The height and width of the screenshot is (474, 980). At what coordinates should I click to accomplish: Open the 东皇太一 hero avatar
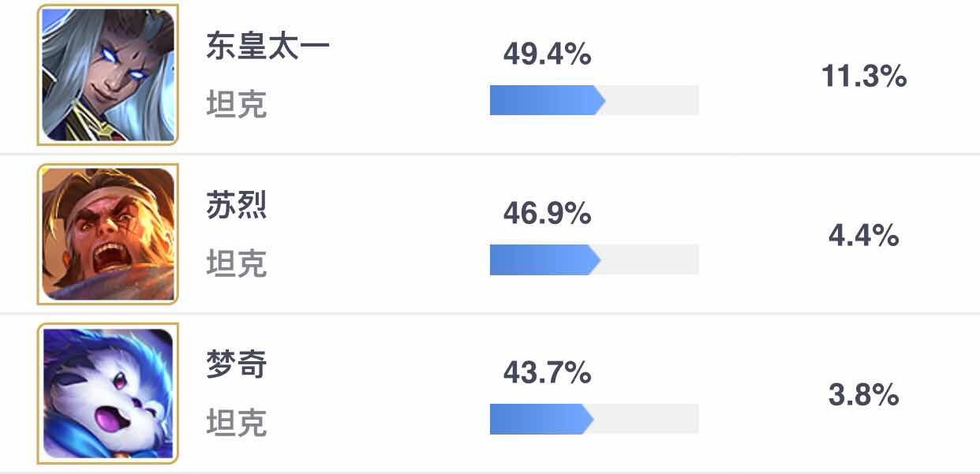[108, 75]
